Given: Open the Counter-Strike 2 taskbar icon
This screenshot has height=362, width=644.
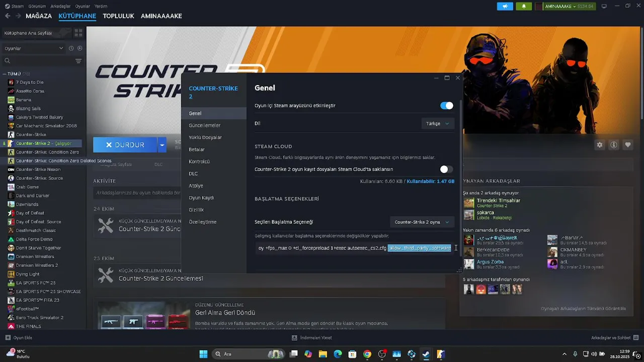Looking at the screenshot, I should 440,354.
